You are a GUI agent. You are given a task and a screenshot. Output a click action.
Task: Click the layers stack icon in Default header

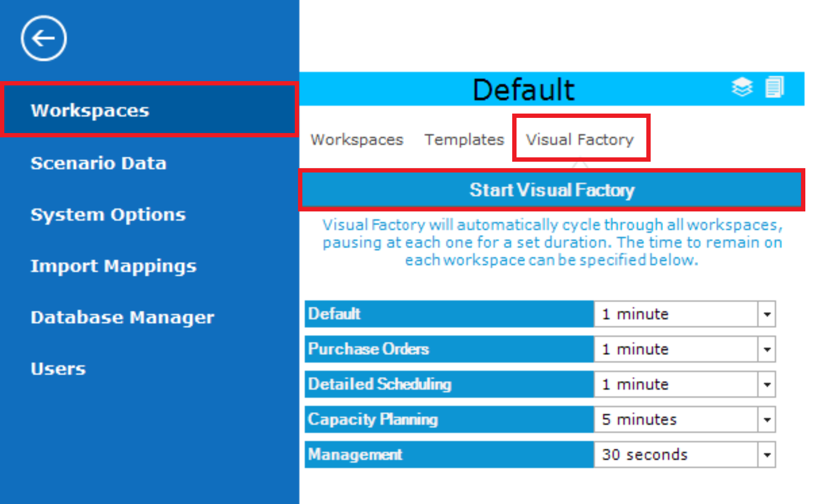742,87
